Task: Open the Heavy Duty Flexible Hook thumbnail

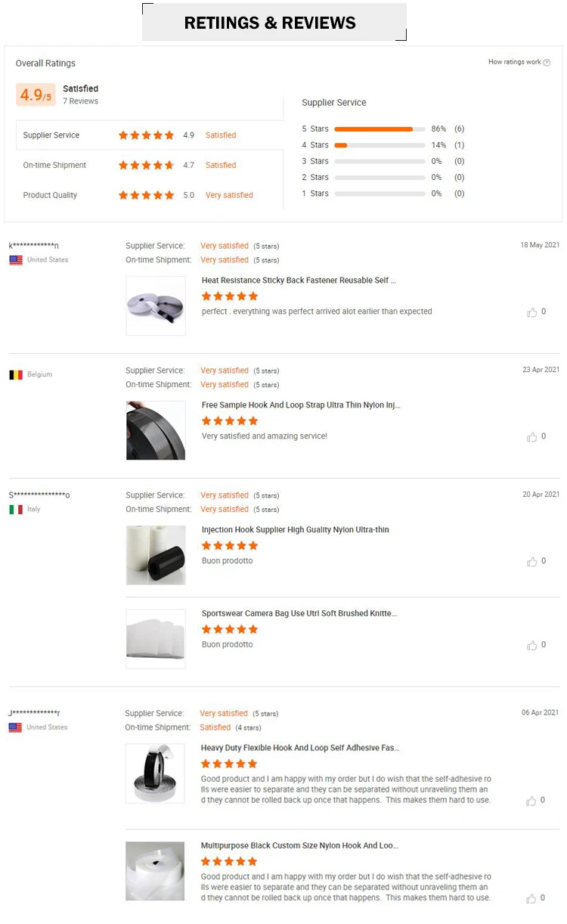Action: 155,774
